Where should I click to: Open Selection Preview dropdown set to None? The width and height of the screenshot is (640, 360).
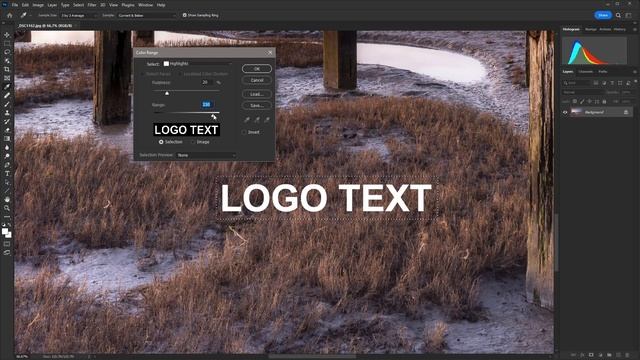coord(206,155)
